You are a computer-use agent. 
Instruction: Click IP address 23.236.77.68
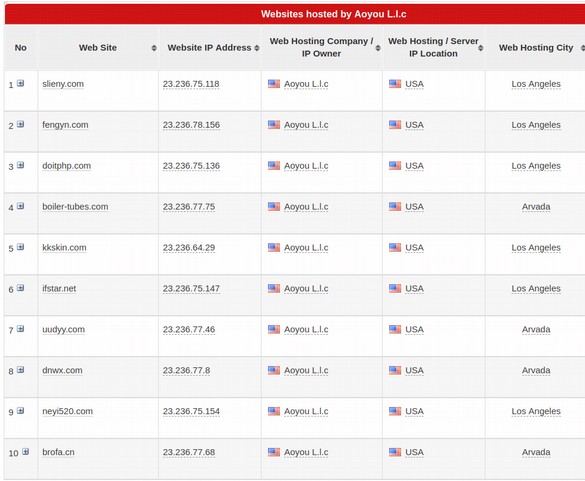click(x=189, y=452)
